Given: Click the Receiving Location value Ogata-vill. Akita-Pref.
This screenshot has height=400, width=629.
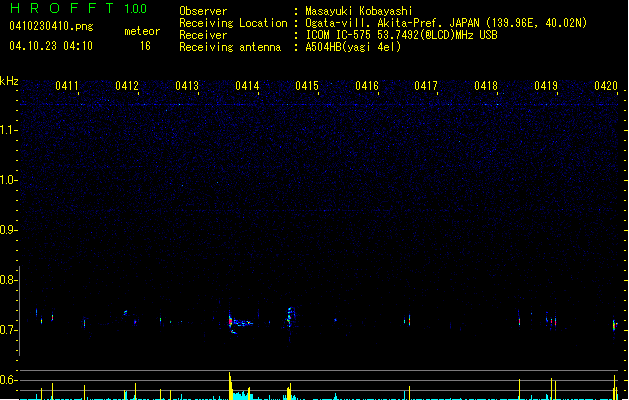Looking at the screenshot, I should [x=375, y=23].
